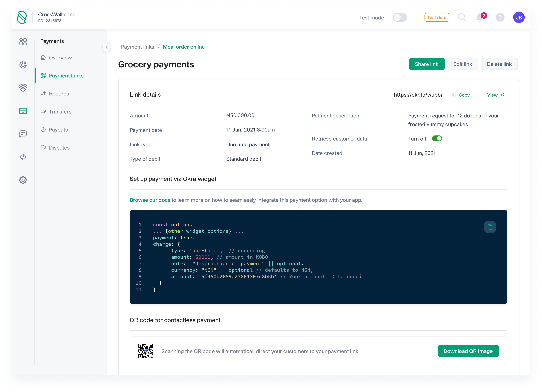
Task: Open the help question mark icon
Action: pos(500,17)
